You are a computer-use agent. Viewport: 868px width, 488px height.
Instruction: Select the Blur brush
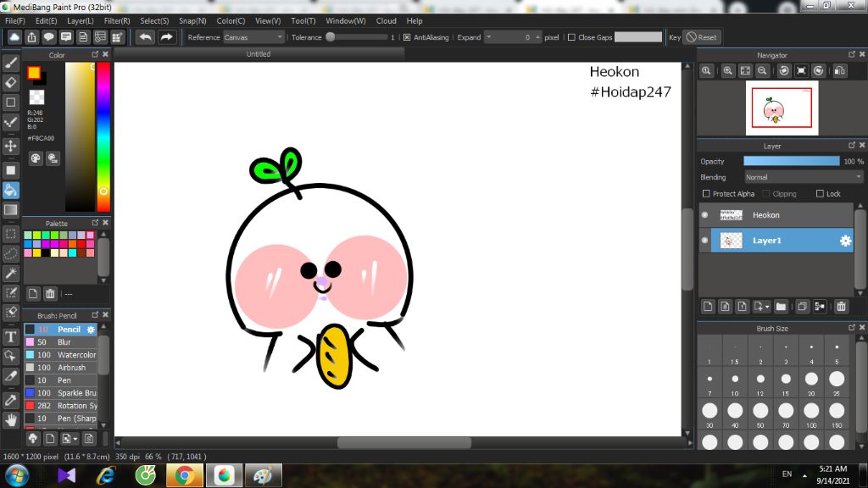pyautogui.click(x=61, y=342)
